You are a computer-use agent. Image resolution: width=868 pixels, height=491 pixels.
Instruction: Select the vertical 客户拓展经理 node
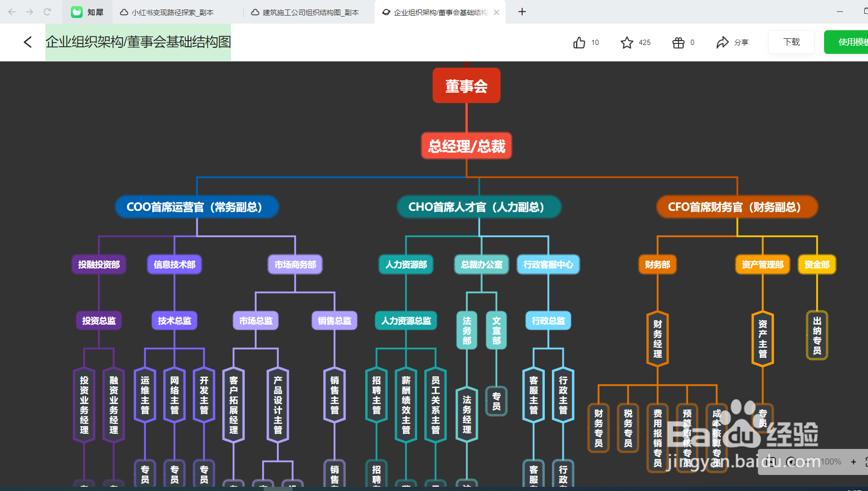pyautogui.click(x=233, y=405)
